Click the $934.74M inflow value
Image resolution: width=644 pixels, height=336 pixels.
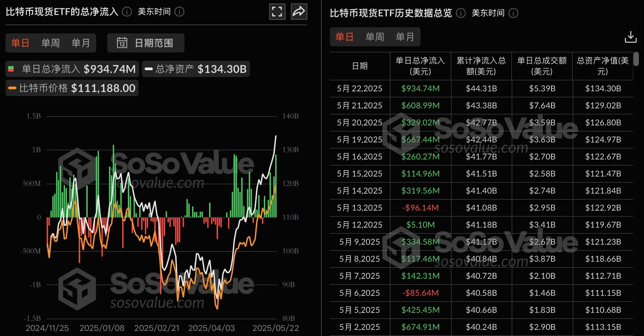click(x=420, y=88)
